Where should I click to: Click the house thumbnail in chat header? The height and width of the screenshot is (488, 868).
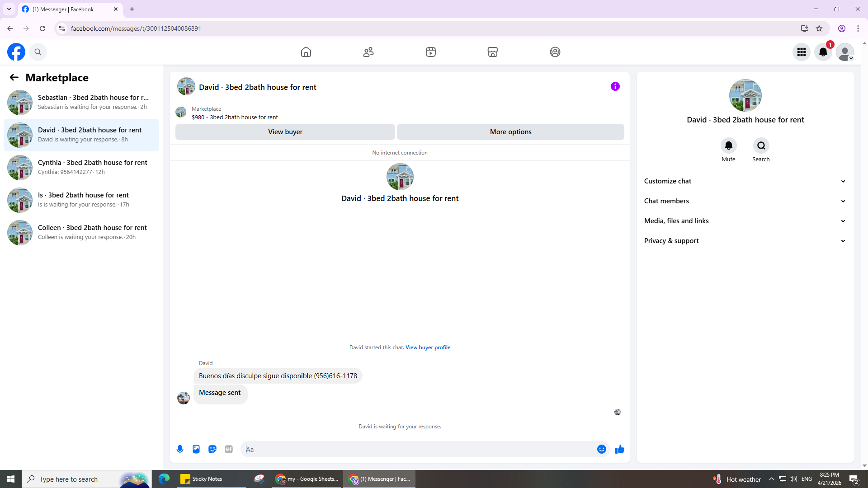pos(186,87)
